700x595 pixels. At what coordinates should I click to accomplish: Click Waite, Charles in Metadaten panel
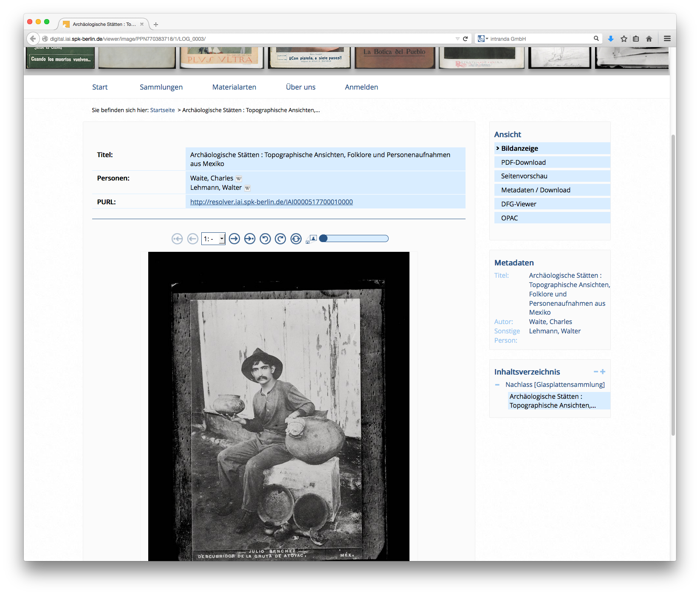pos(550,321)
